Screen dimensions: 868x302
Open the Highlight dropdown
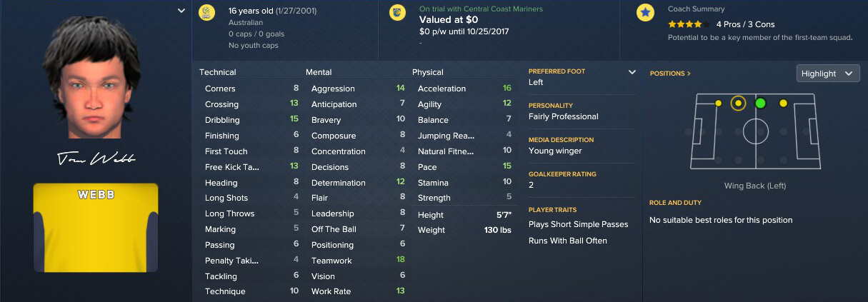[x=827, y=74]
